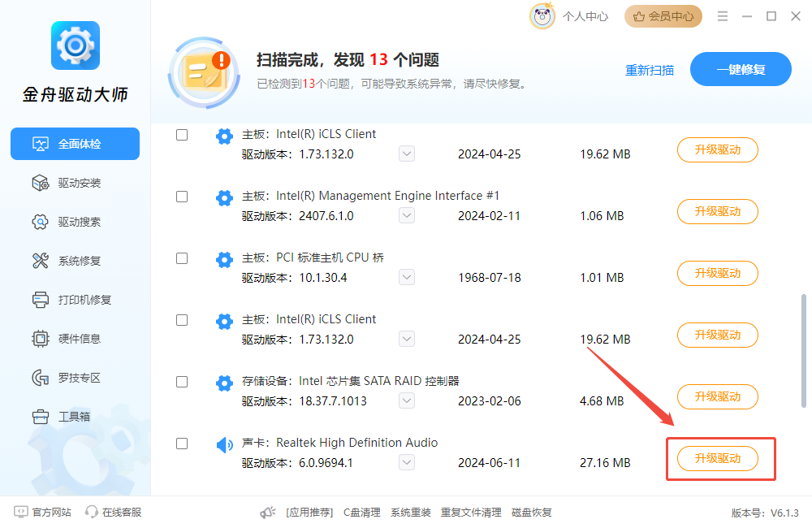Check the Realtek High Definition Audio box
The width and height of the screenshot is (812, 528).
[x=182, y=444]
